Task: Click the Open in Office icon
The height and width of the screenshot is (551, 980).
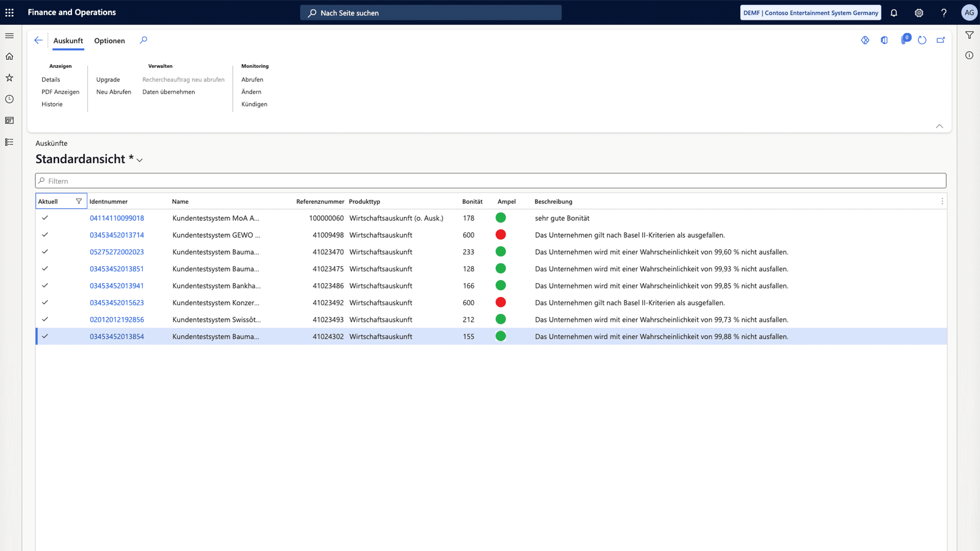Action: point(884,40)
